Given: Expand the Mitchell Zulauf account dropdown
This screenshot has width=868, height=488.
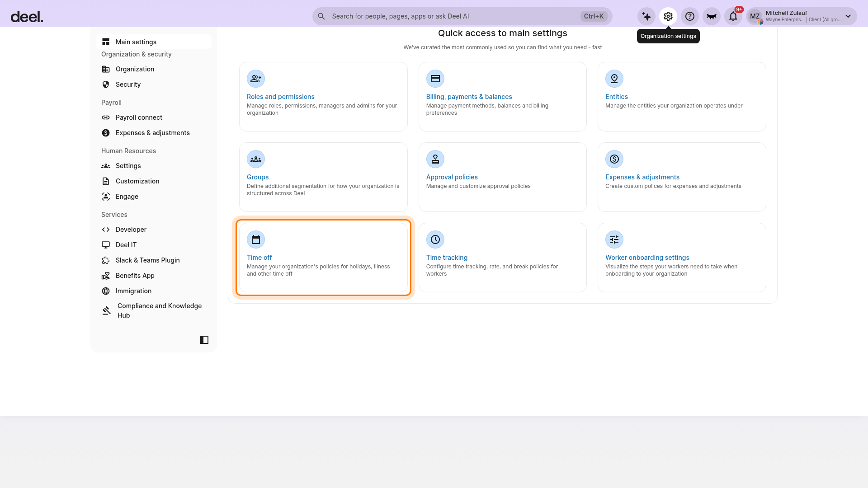Looking at the screenshot, I should click(848, 16).
